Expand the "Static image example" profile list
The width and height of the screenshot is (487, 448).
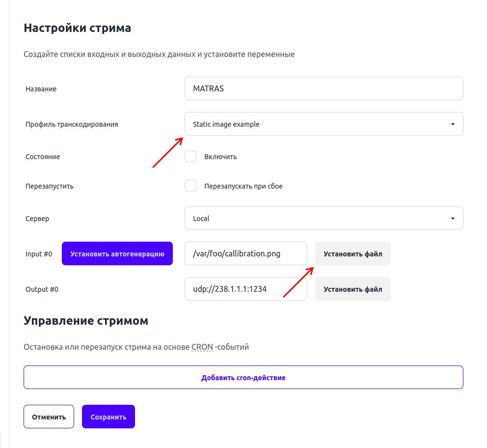(324, 124)
